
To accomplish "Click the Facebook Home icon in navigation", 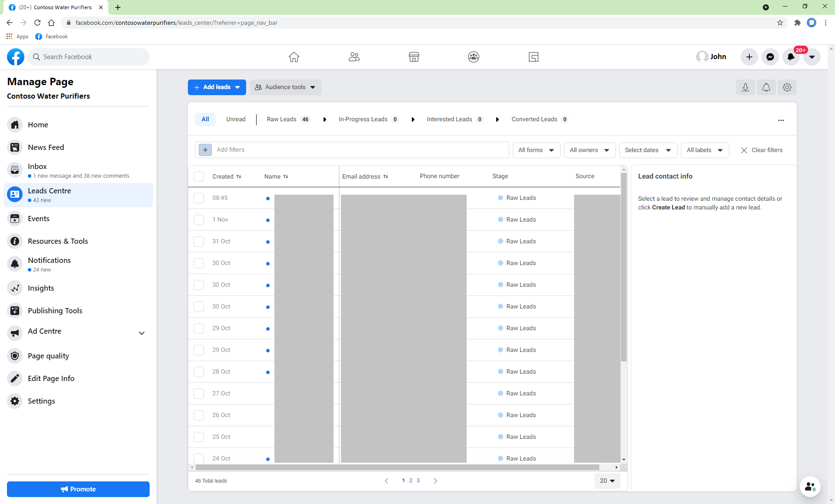I will pyautogui.click(x=294, y=57).
